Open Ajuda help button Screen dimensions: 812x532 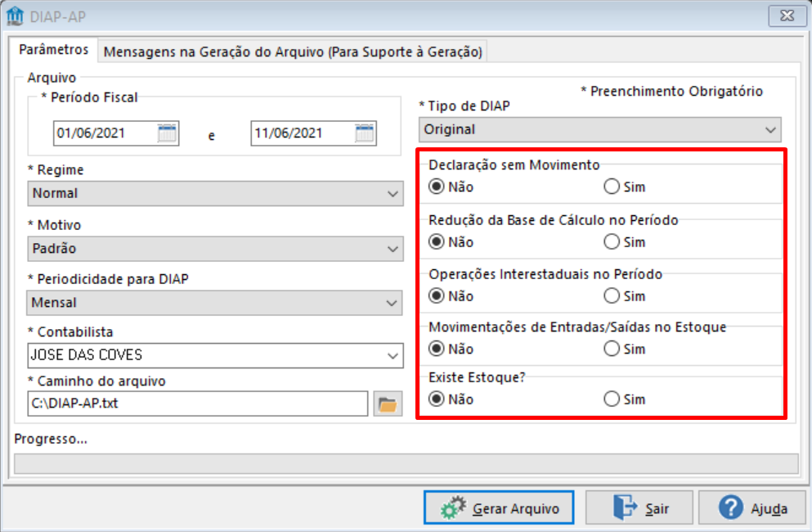(752, 508)
